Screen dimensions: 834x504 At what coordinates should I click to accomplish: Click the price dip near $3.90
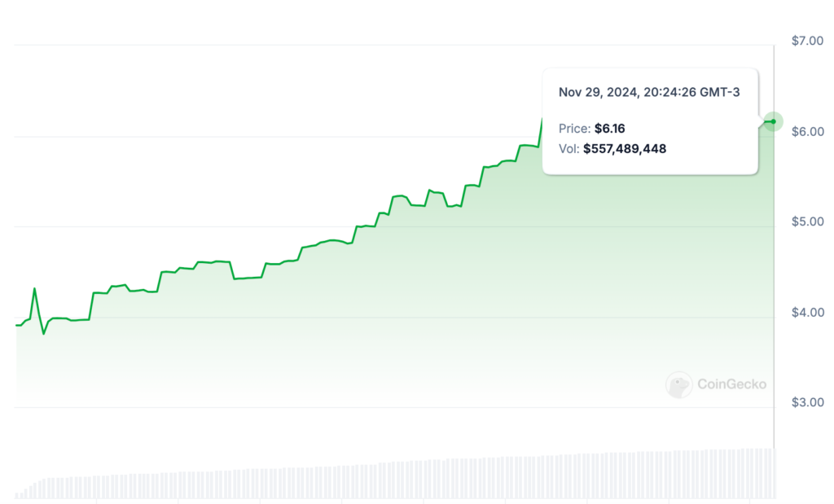point(42,334)
